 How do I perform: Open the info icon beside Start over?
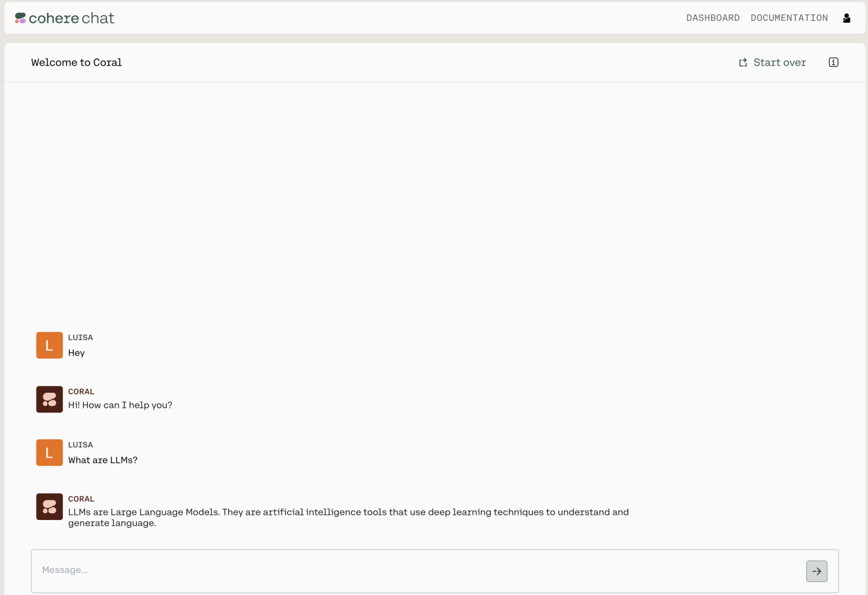coord(833,62)
